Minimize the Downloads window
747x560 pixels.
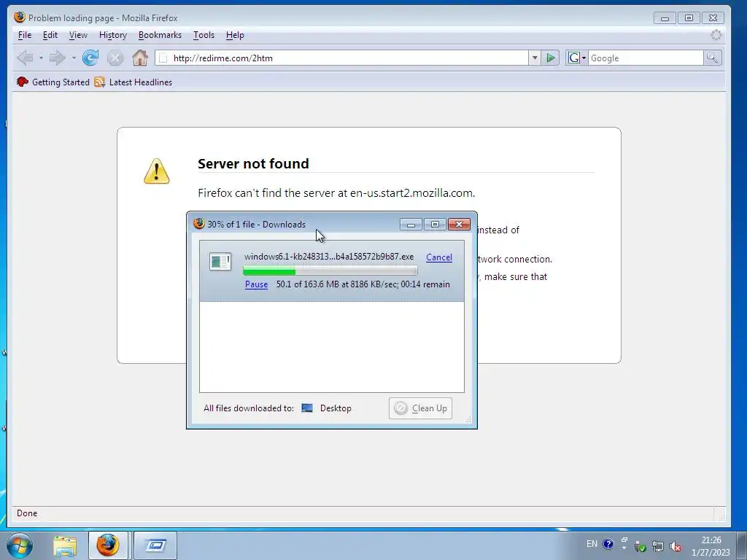411,225
